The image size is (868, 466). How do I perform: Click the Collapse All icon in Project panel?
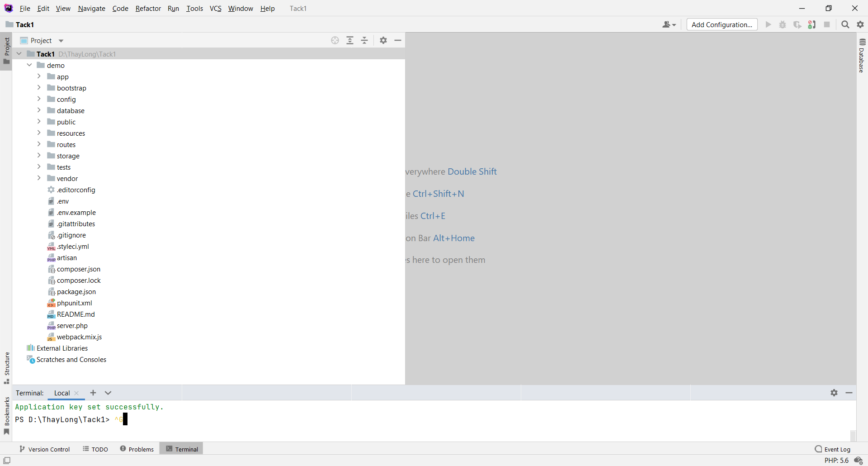364,40
